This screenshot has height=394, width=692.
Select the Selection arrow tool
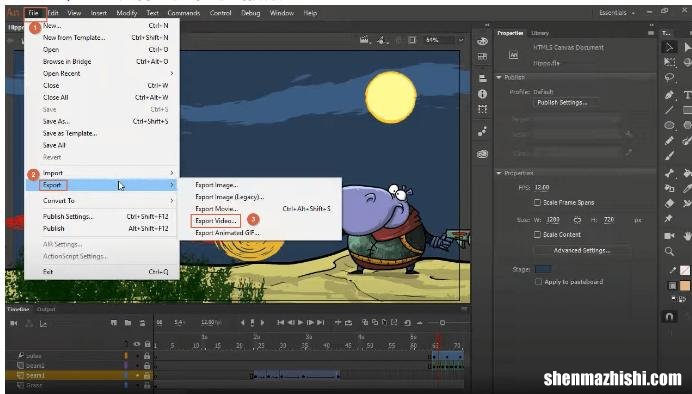[x=669, y=47]
